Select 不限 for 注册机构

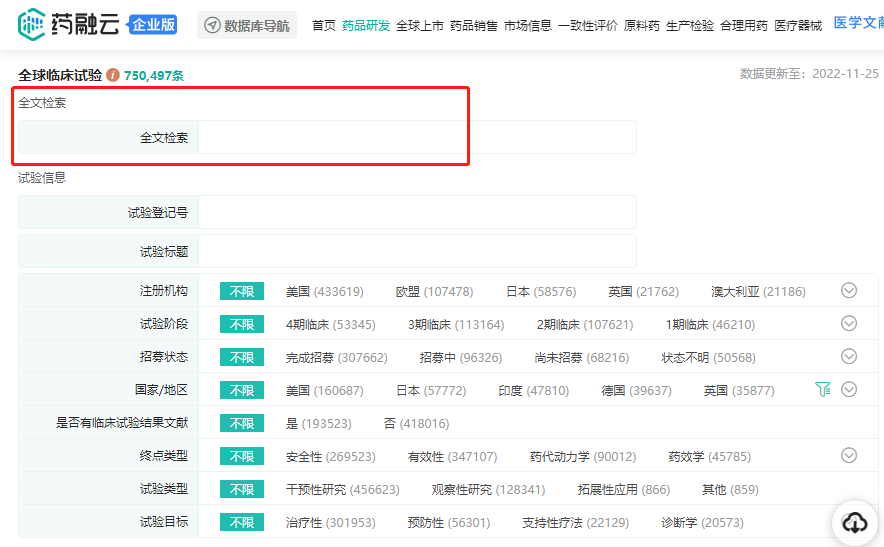242,292
